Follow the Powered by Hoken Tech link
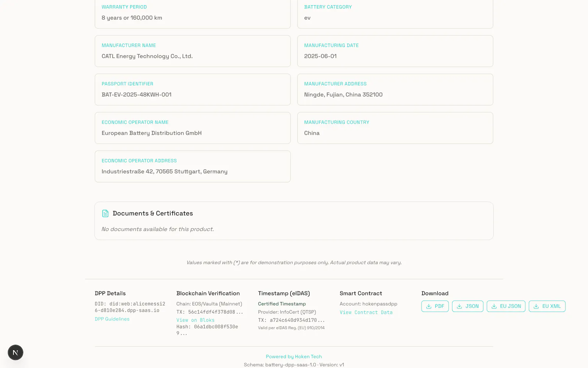 tap(294, 357)
